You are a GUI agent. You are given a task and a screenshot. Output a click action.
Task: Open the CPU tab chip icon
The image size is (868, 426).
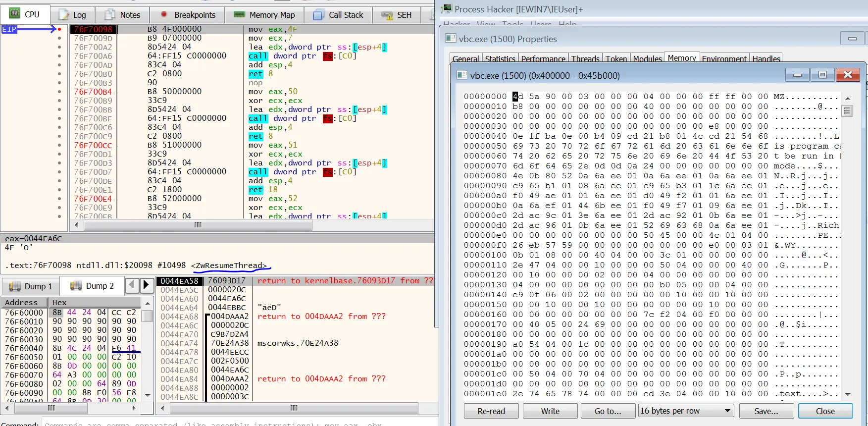click(x=14, y=14)
